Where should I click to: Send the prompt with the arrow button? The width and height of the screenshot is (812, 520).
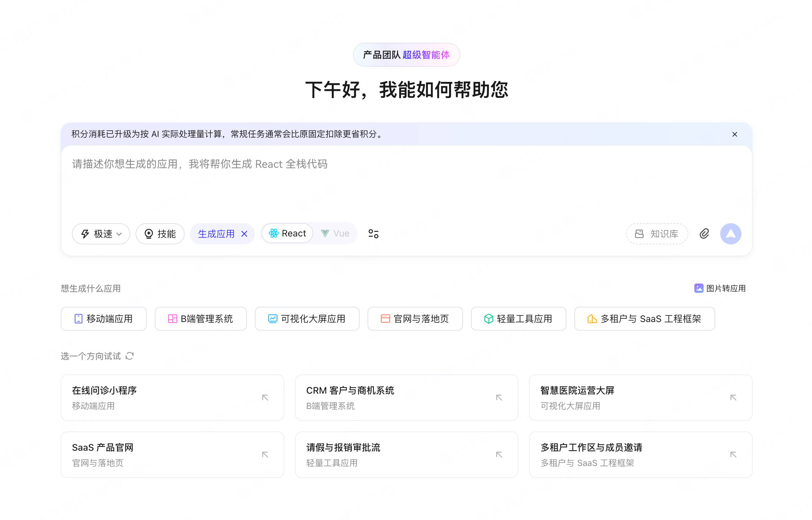pos(730,234)
